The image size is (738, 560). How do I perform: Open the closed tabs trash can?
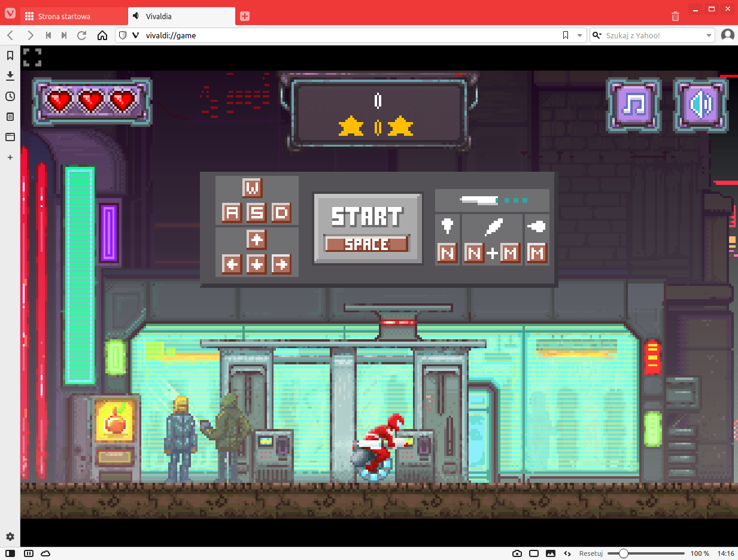[x=675, y=16]
